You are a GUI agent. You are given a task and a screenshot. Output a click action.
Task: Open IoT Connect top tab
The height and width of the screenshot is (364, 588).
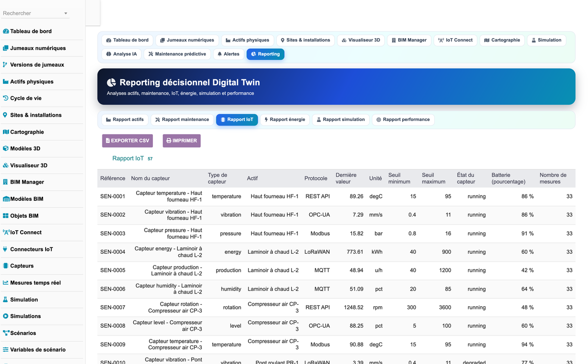point(456,40)
